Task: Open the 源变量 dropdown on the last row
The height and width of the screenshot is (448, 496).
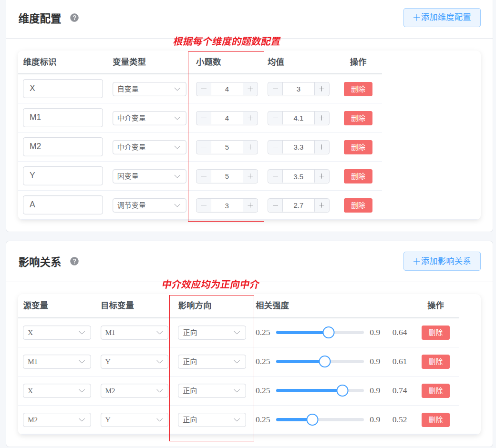Action: coord(57,419)
